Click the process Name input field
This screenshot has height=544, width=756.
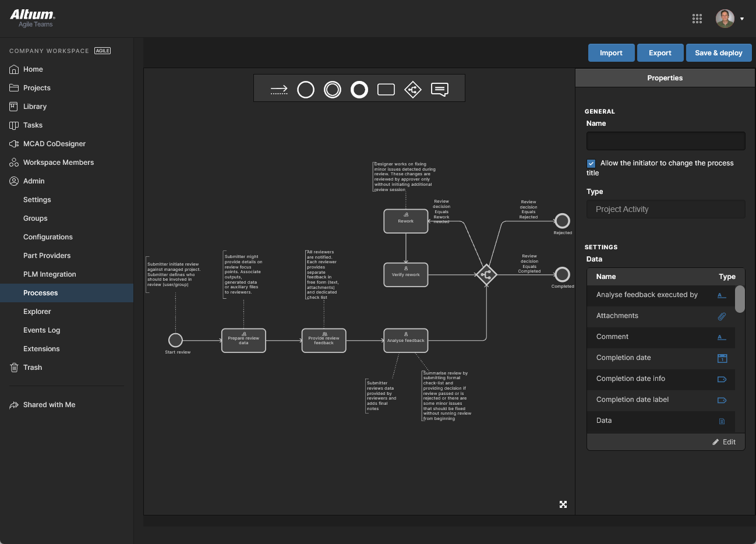point(665,141)
